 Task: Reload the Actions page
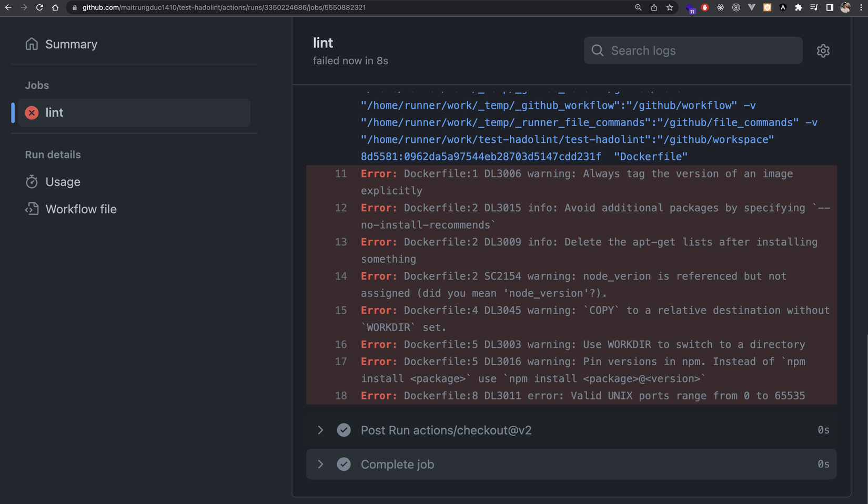tap(39, 8)
